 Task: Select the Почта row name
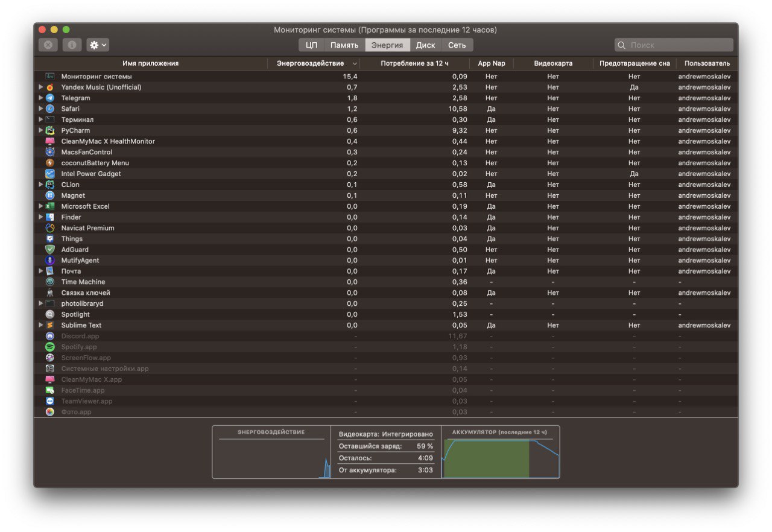point(71,271)
